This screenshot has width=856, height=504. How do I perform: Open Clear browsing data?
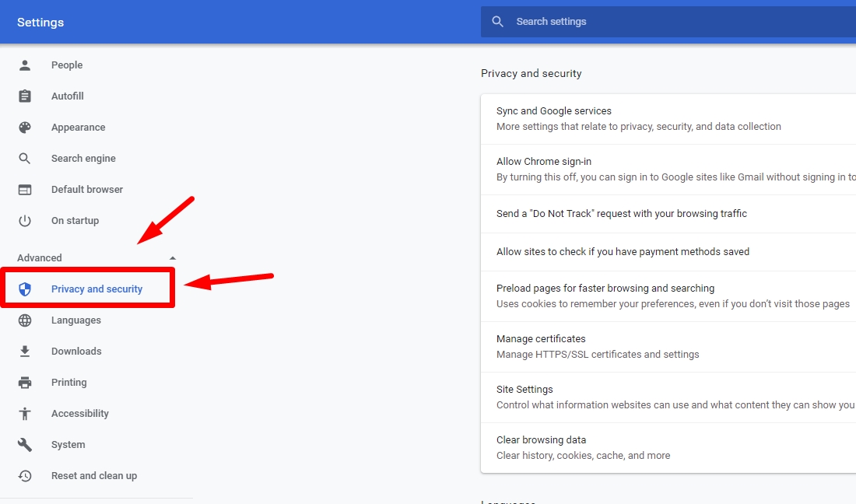[668, 448]
